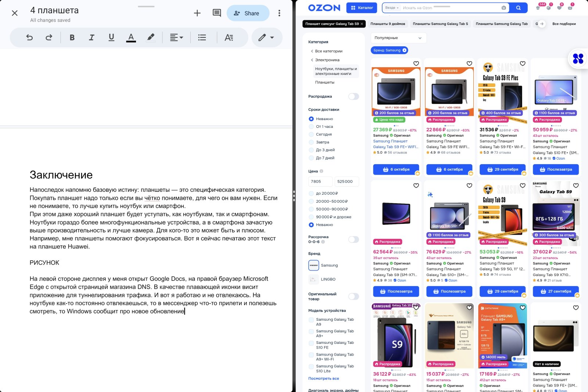Open the text format options icon in Docs
The width and height of the screenshot is (588, 392).
coord(229,37)
